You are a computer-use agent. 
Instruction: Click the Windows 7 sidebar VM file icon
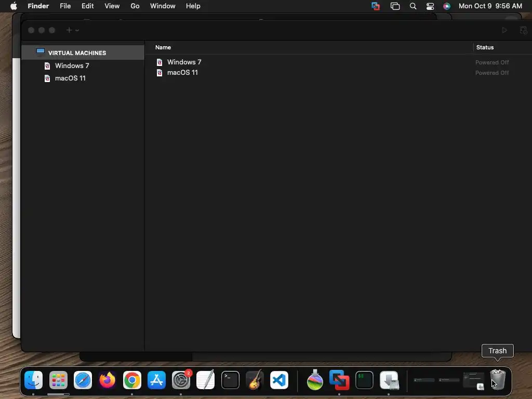click(x=47, y=66)
